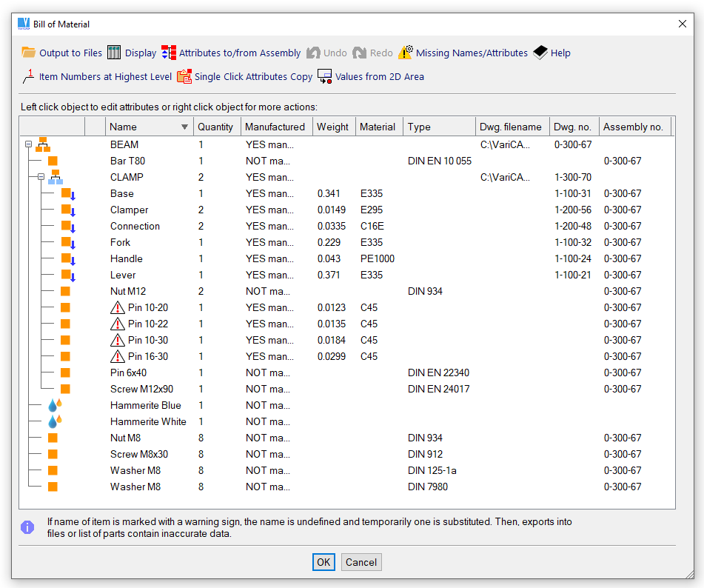Sort by Quantity column header
704x588 pixels.
pos(215,127)
